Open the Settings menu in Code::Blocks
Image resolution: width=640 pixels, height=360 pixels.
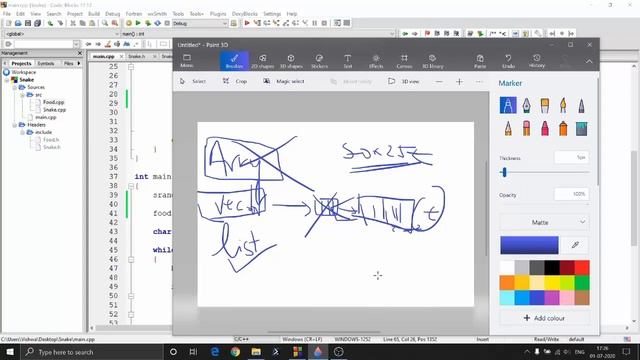pyautogui.click(x=272, y=13)
